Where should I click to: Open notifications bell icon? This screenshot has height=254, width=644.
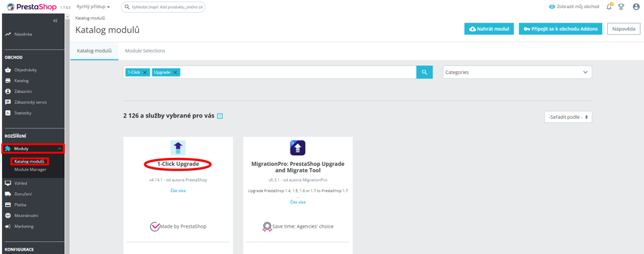coord(610,6)
